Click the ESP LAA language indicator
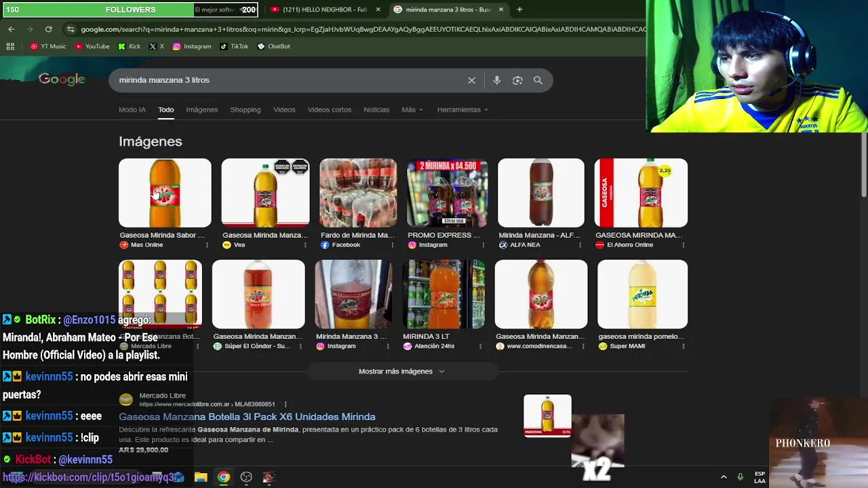Image resolution: width=868 pixels, height=488 pixels. click(759, 477)
